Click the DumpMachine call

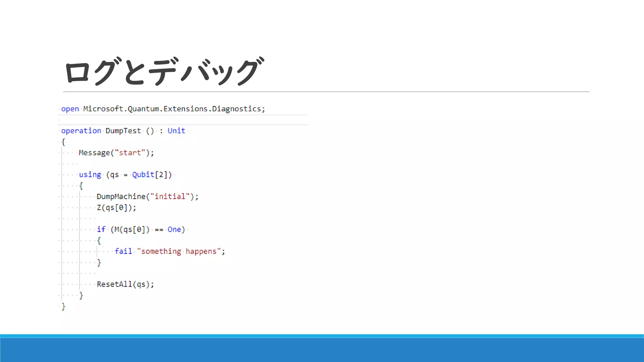click(x=121, y=197)
